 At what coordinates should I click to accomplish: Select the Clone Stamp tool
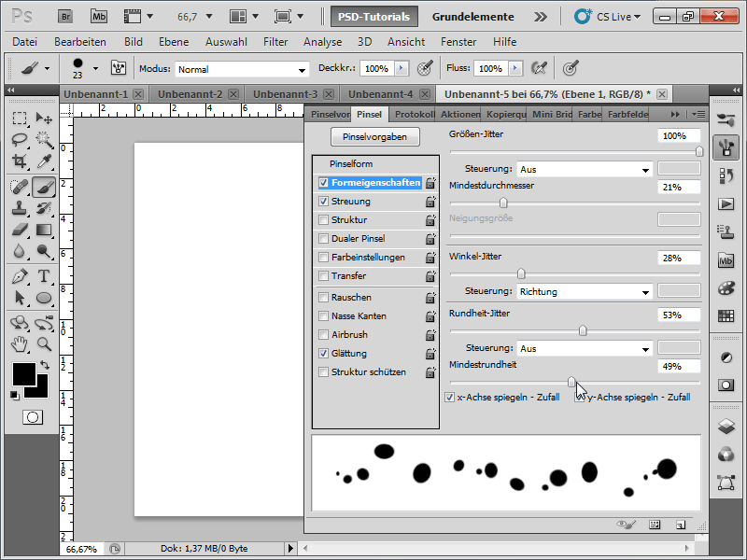click(19, 208)
